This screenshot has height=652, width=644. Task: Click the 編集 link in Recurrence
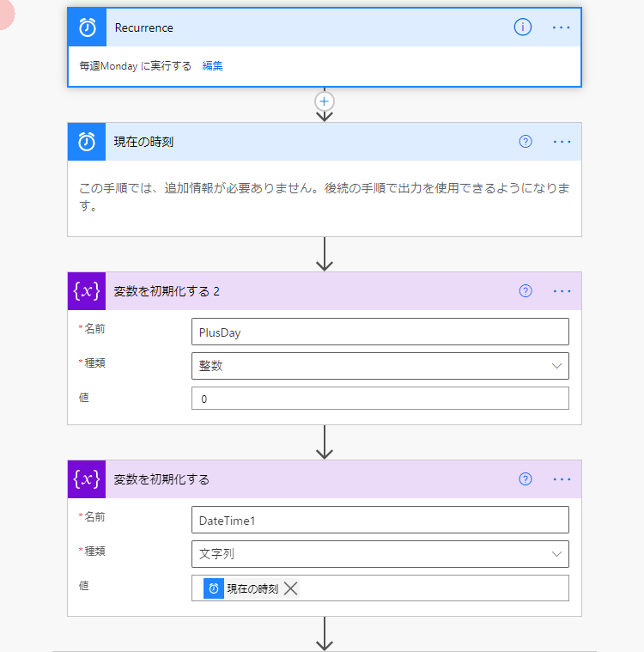(x=212, y=65)
